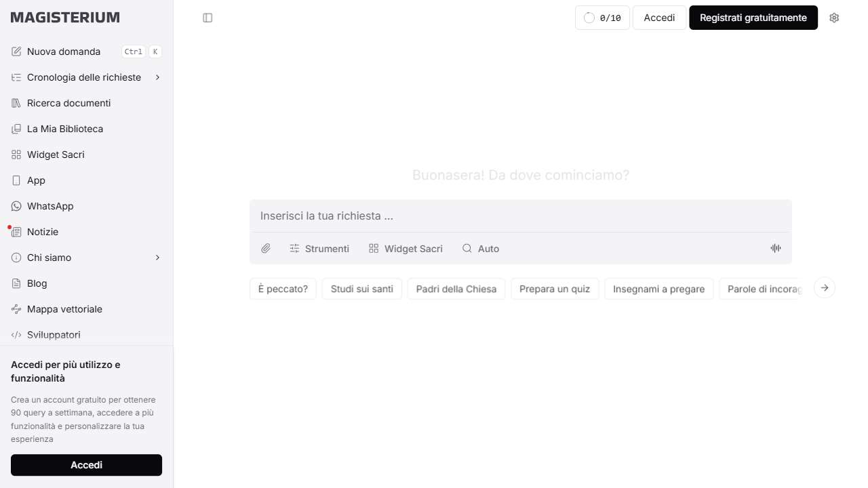Click the 0/10 query usage indicator

coord(602,18)
